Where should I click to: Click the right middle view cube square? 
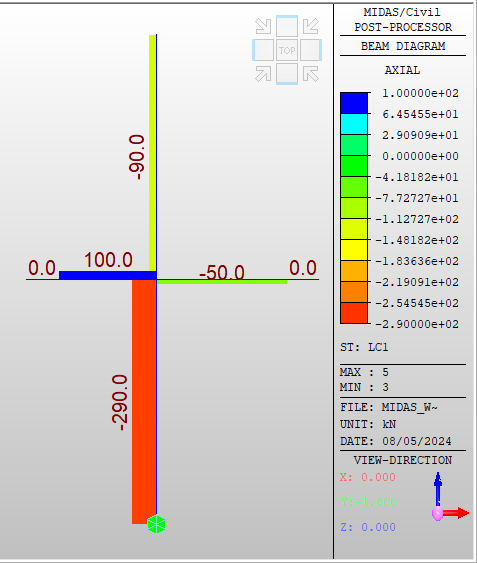pyautogui.click(x=311, y=50)
